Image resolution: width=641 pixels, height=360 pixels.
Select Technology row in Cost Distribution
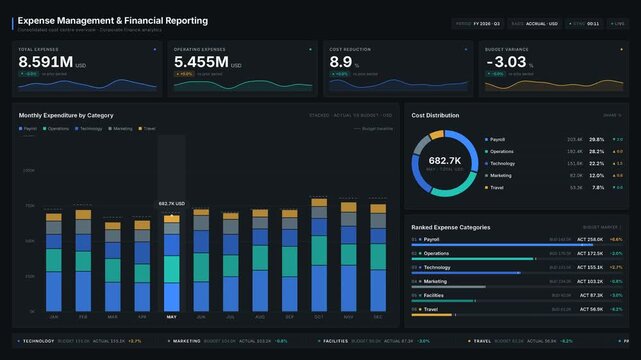554,163
